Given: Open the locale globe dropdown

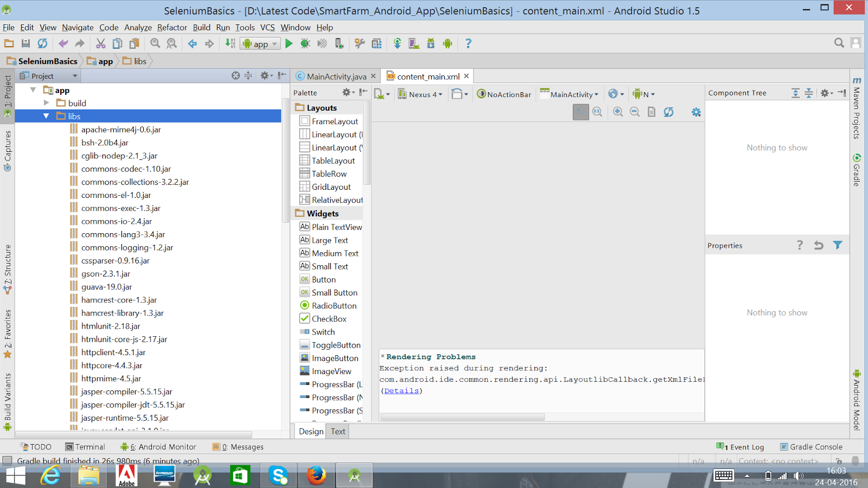Looking at the screenshot, I should point(616,94).
